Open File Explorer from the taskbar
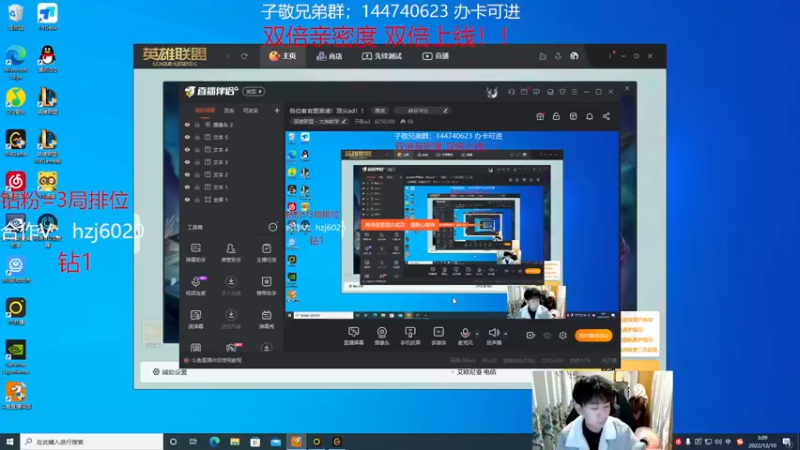The height and width of the screenshot is (450, 800). (235, 442)
